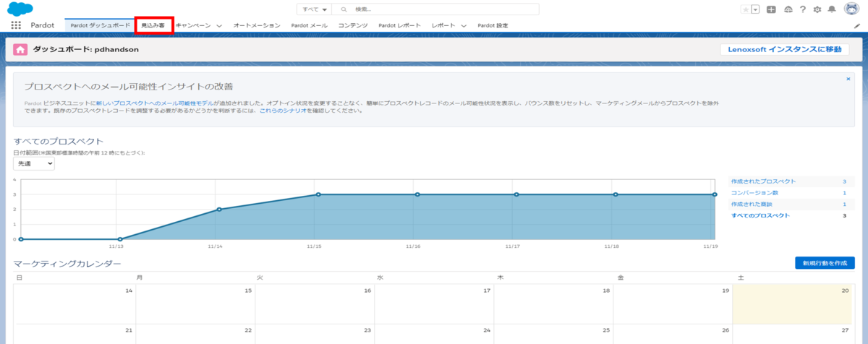The width and height of the screenshot is (868, 344).
Task: Open the setup gear icon
Action: pyautogui.click(x=817, y=9)
